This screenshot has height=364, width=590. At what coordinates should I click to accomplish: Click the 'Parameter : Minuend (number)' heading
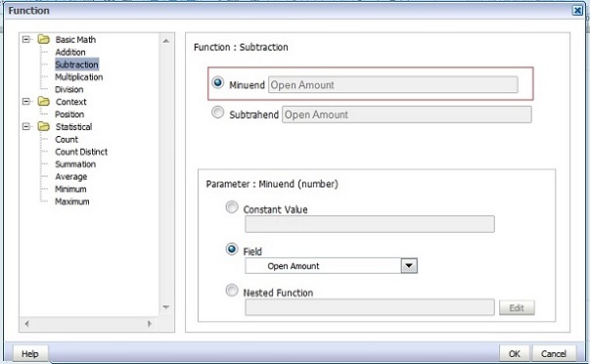pos(272,184)
